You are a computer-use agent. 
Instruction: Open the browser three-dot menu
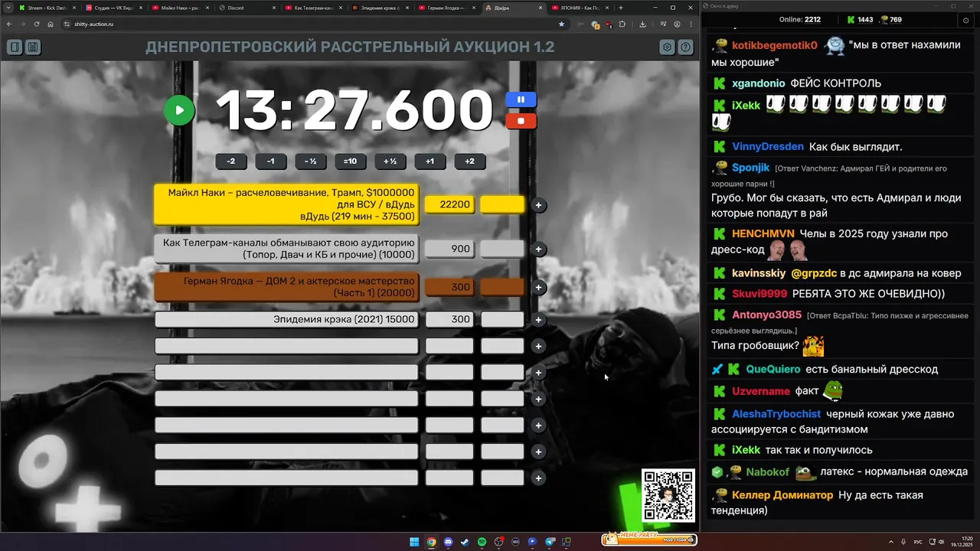pyautogui.click(x=691, y=24)
